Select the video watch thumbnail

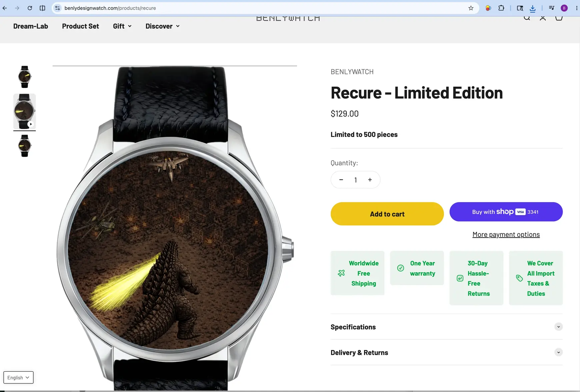(x=24, y=111)
